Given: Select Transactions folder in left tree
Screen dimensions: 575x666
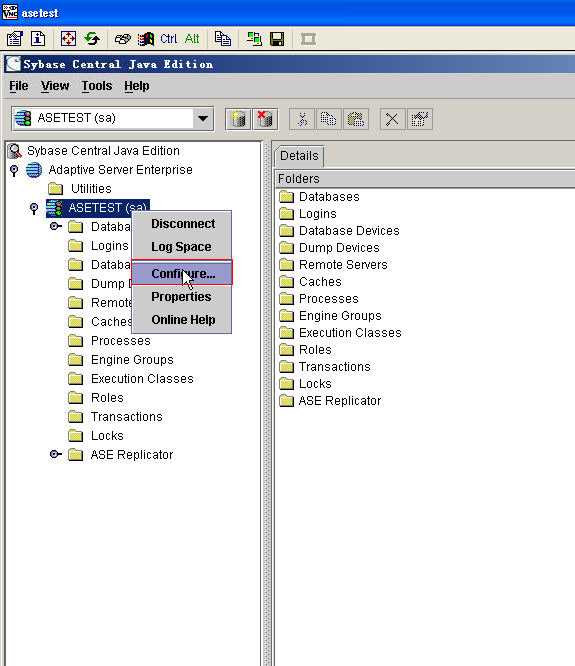Looking at the screenshot, I should (127, 417).
